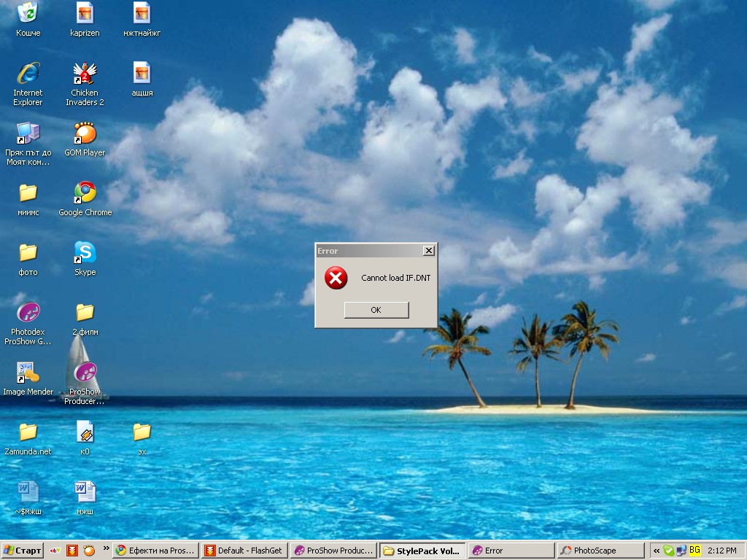Click the eBay quick launch icon
The image size is (747, 560).
point(55,551)
